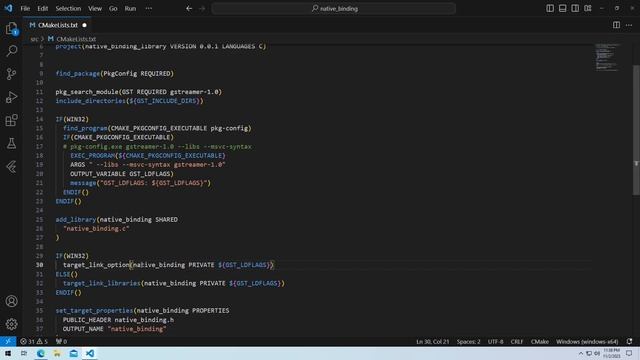Open the Manage gear icon
Image resolution: width=640 pixels, height=360 pixels.
[11, 324]
